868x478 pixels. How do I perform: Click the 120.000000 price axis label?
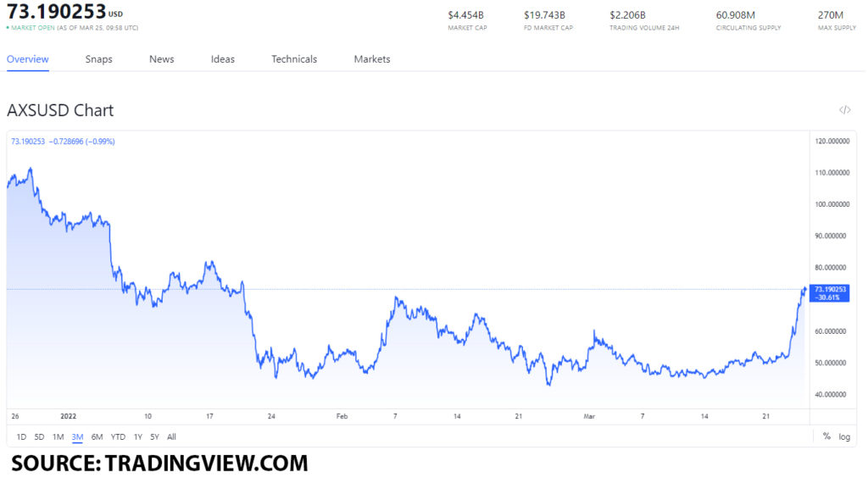pos(832,141)
